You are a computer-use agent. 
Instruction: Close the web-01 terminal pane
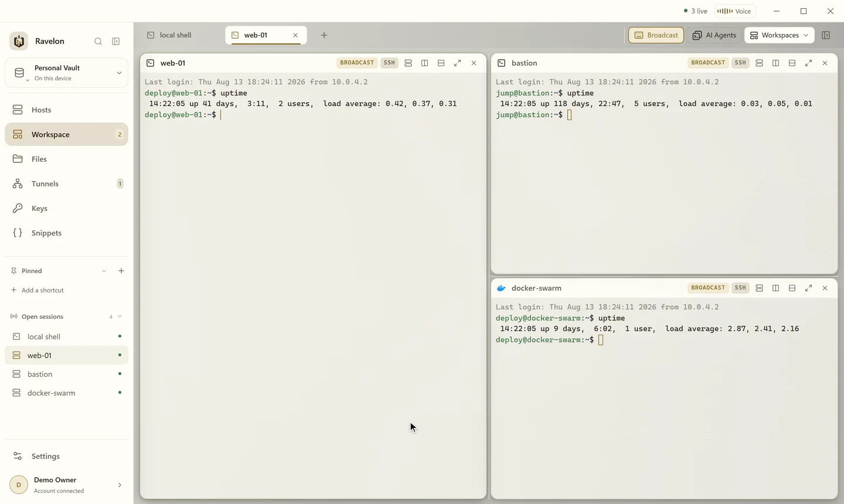[x=474, y=63]
